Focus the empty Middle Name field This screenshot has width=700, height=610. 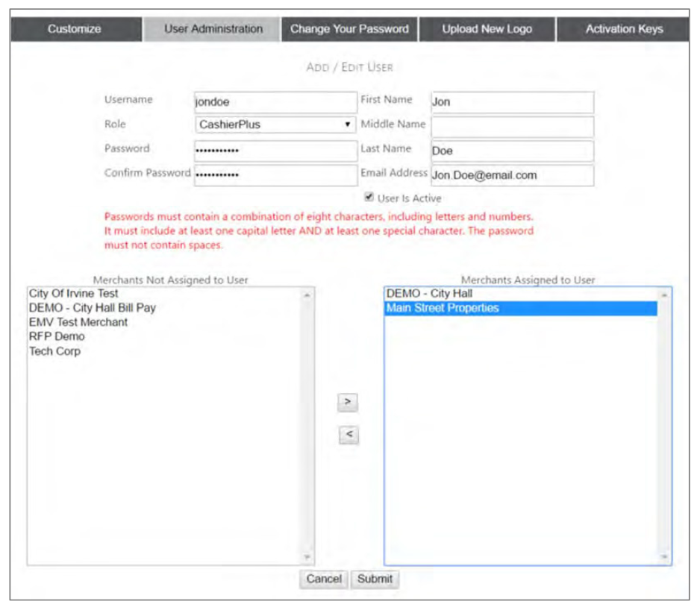click(x=512, y=125)
